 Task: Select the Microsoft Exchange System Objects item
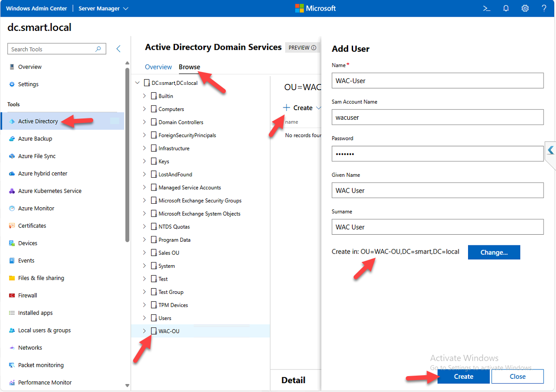pos(200,213)
